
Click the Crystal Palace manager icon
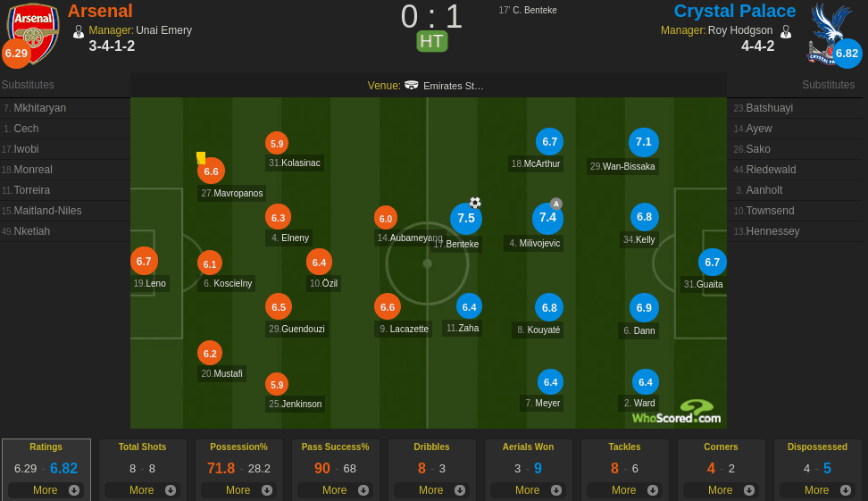pos(786,30)
